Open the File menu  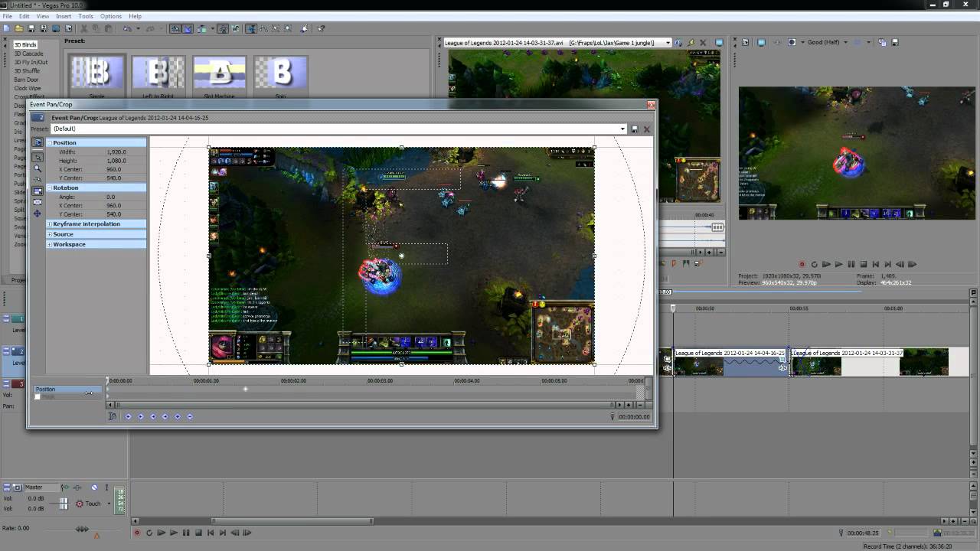tap(7, 16)
